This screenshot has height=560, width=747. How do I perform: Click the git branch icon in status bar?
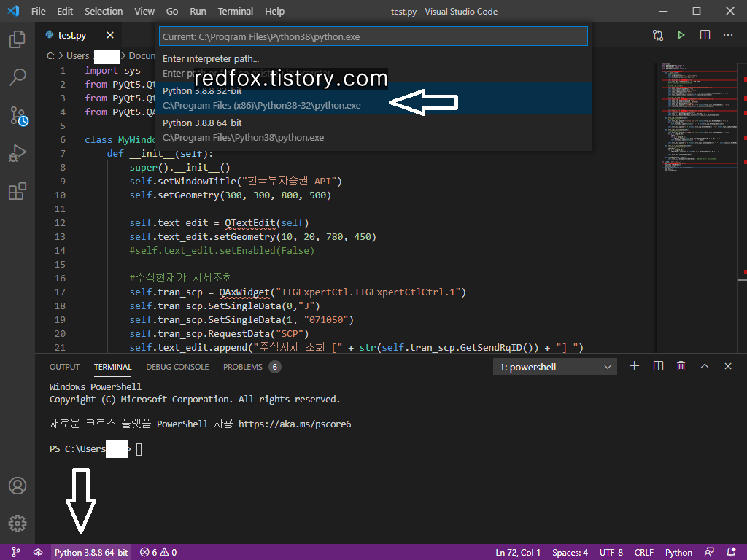16,553
